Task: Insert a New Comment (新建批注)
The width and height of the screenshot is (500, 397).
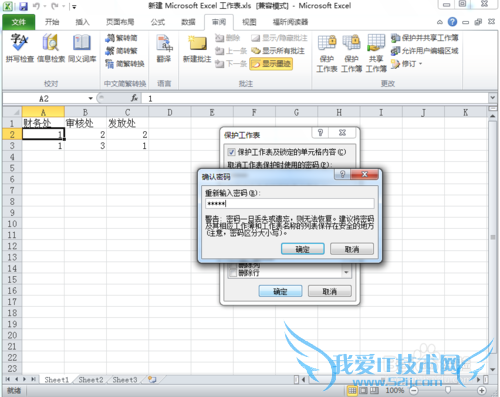Action: (197, 49)
